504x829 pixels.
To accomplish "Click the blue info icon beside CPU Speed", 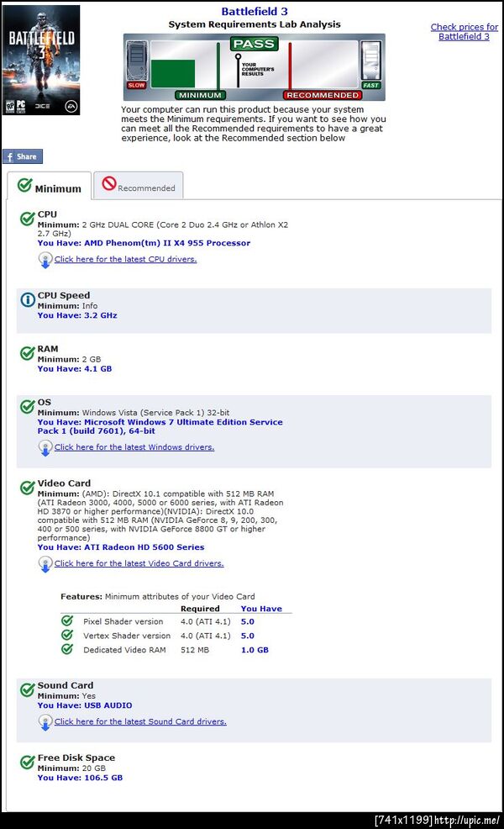I will pyautogui.click(x=28, y=300).
